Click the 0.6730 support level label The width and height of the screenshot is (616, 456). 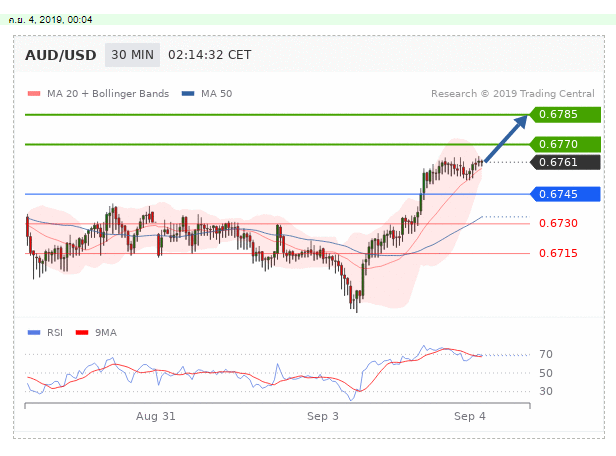558,223
